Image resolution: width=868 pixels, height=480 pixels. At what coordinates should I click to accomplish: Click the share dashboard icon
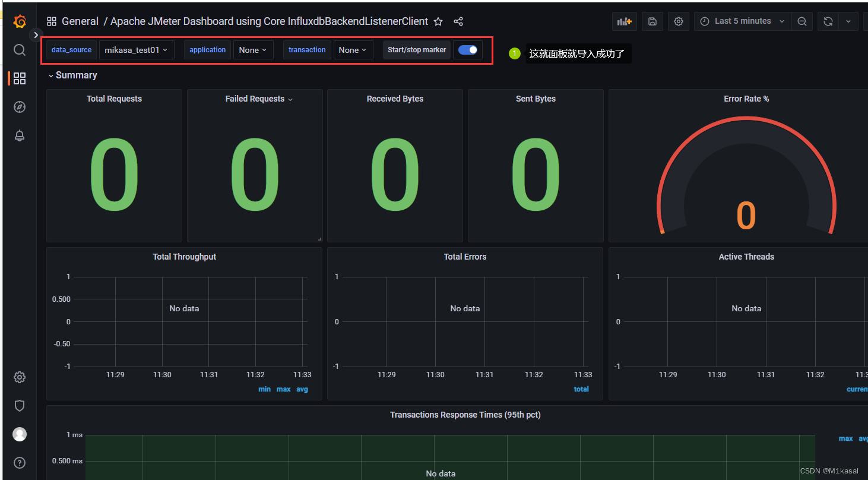[x=458, y=21]
